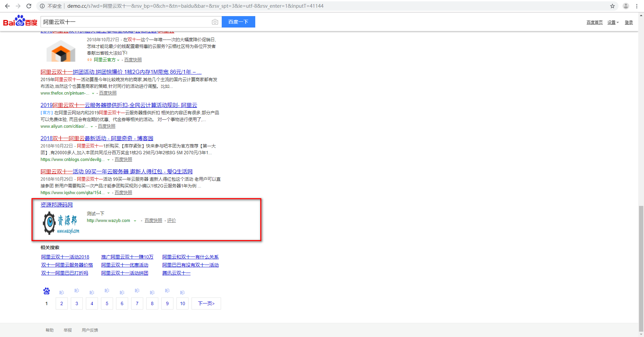The height and width of the screenshot is (337, 644).
Task: Click the paw icon above page 2
Action: click(62, 292)
